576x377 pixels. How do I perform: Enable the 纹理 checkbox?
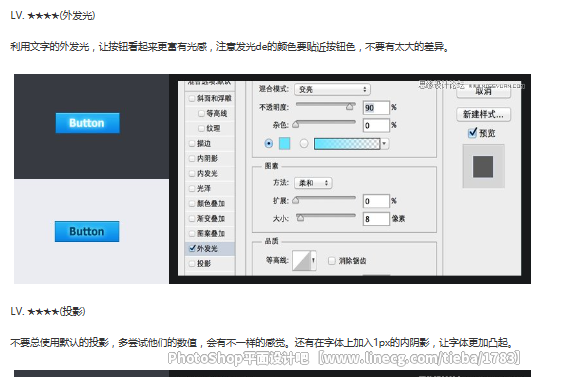[201, 128]
